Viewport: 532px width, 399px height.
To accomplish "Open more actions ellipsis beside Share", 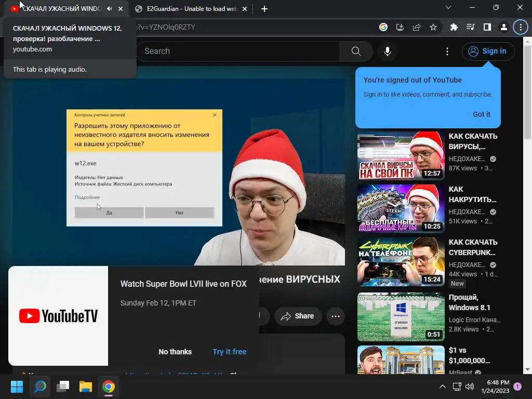I will click(x=336, y=316).
